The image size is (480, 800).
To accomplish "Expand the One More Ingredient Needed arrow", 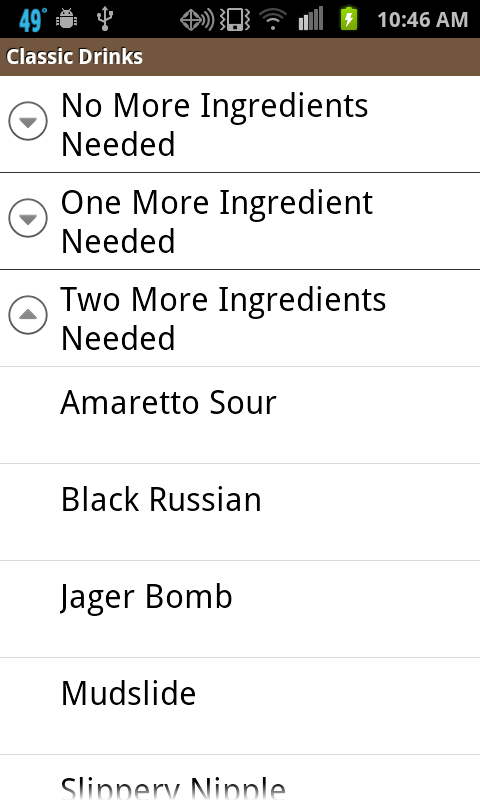I will pyautogui.click(x=28, y=218).
